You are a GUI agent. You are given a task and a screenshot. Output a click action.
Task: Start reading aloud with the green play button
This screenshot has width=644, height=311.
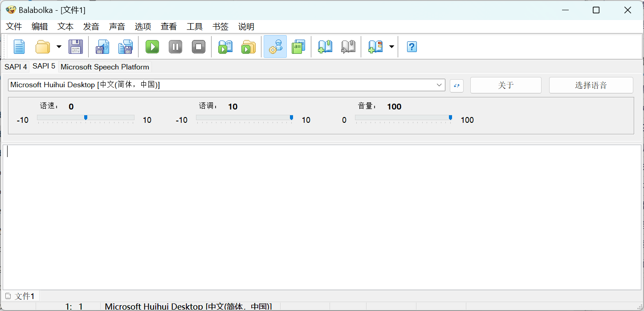click(152, 47)
